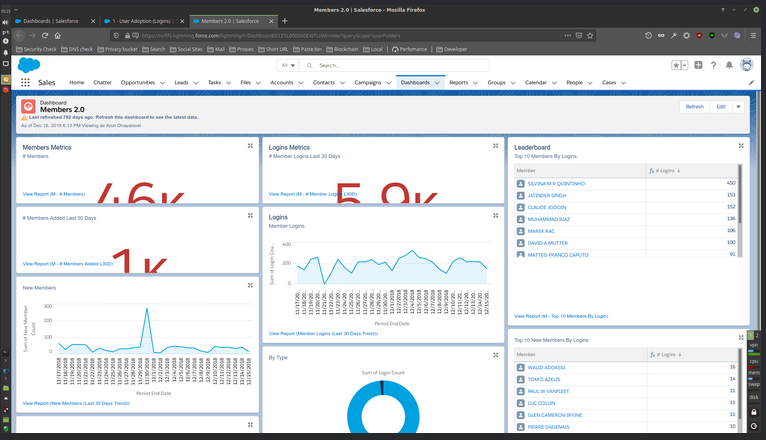Screen dimensions: 766x440
Task: Click the lock icon in the system panel
Action: click(754, 412)
